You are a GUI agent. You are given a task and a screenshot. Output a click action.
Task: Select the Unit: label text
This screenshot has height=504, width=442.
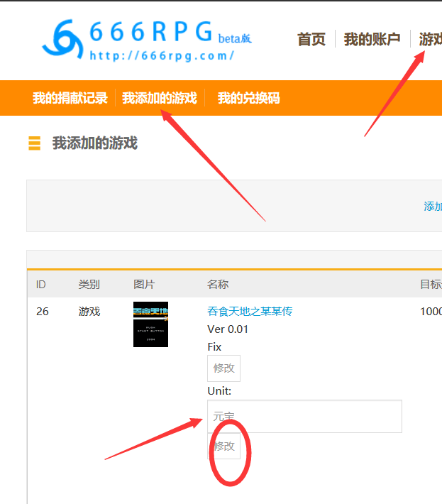(219, 391)
